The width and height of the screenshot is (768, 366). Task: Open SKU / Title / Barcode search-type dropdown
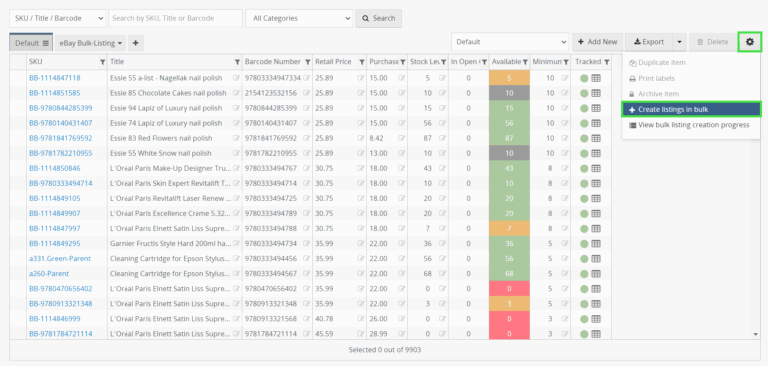(x=57, y=18)
